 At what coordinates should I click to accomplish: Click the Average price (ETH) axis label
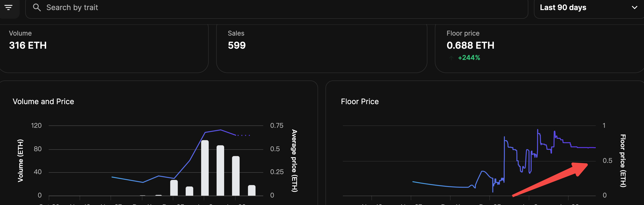294,160
